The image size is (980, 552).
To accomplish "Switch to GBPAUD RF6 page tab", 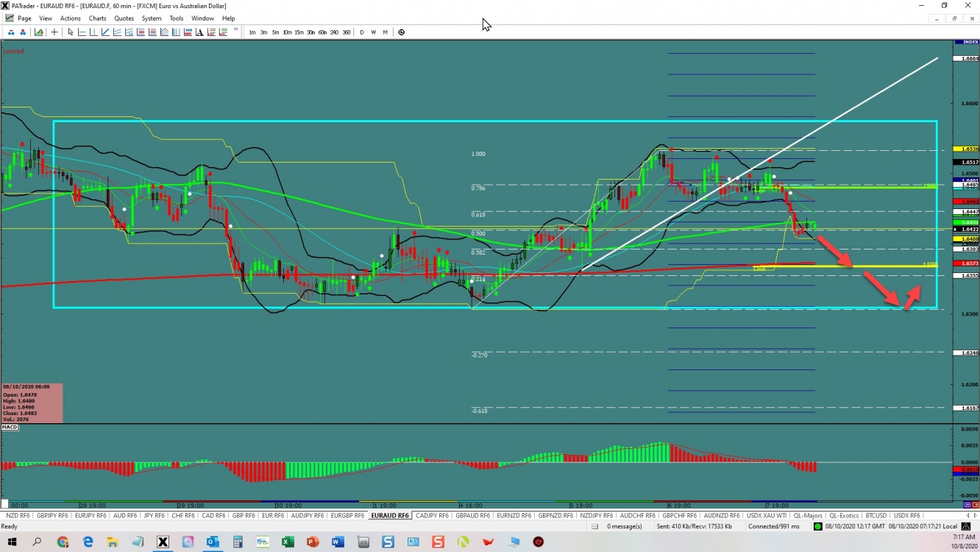I will [x=472, y=516].
